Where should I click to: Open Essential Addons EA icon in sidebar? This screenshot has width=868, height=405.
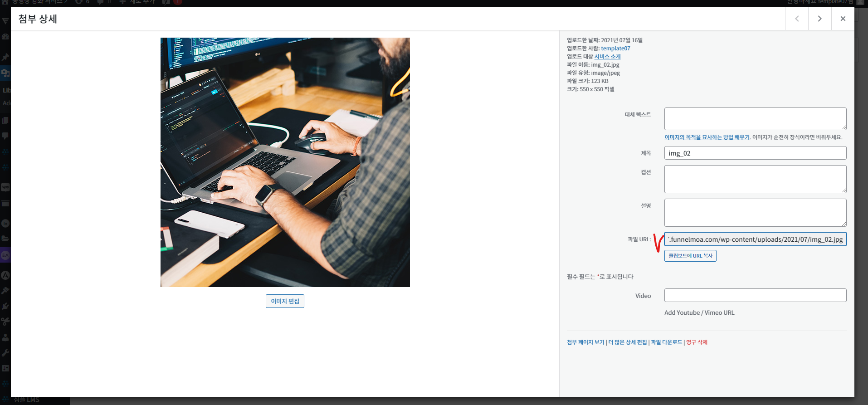pyautogui.click(x=5, y=255)
